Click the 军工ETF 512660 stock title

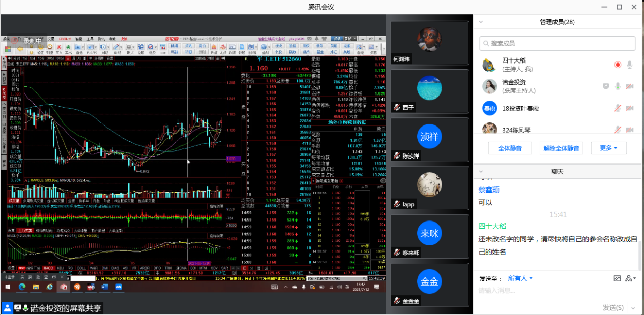pos(279,59)
